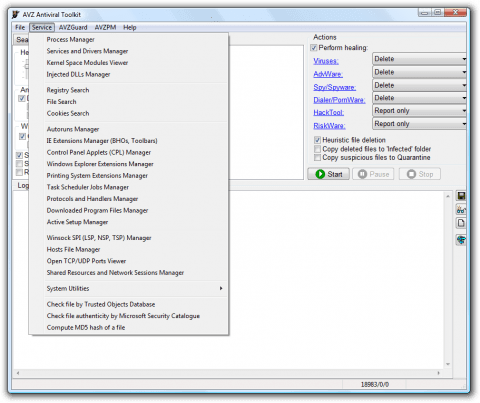Open Downloaded Program Files Manager
This screenshot has height=403, width=480.
129,210
